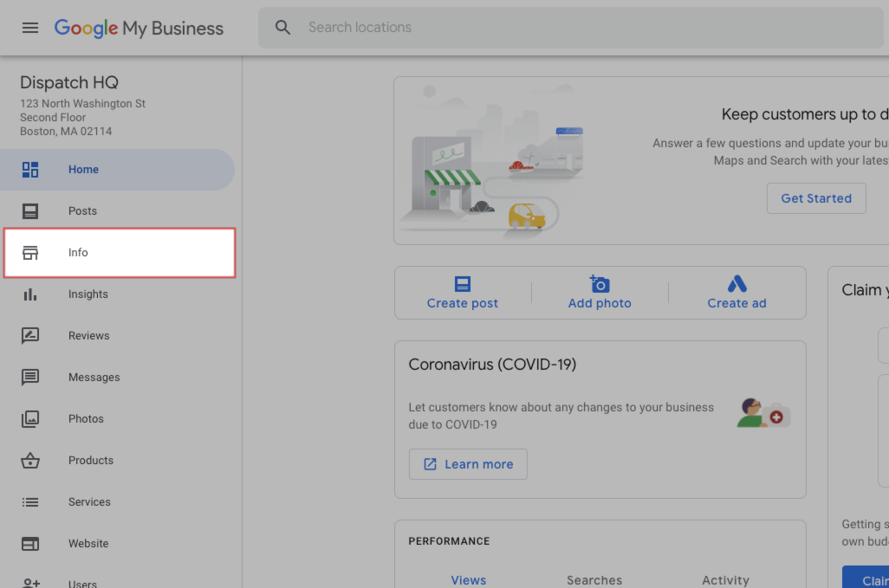Screen dimensions: 889x588
Task: Switch to the Searches performance tab
Action: [594, 580]
